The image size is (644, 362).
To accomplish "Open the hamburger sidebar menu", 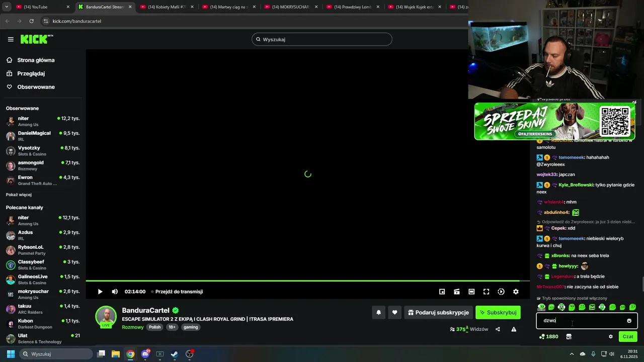I will [x=11, y=39].
